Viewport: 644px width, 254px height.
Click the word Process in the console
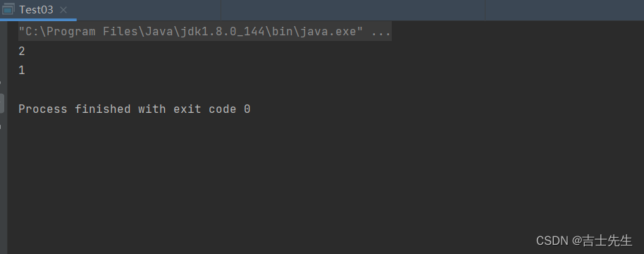tap(43, 109)
